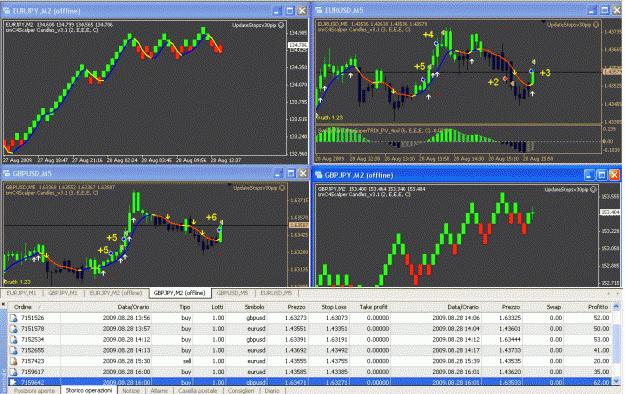The image size is (625, 394).
Task: Select the row for order 7159617
Action: click(x=310, y=372)
